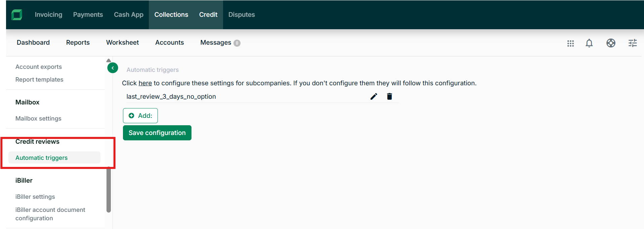Edit the last_review_3_days_no_option trigger
The image size is (644, 229).
[x=374, y=97]
